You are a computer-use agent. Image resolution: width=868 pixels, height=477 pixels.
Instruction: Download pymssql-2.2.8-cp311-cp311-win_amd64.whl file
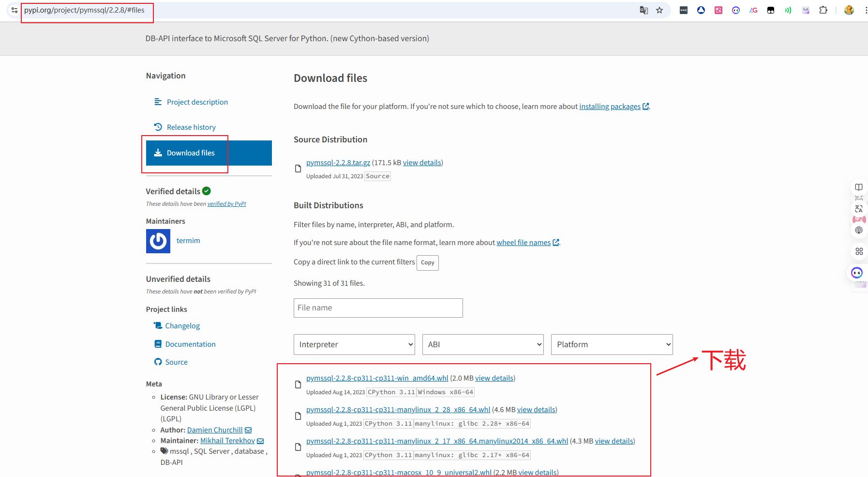tap(377, 378)
